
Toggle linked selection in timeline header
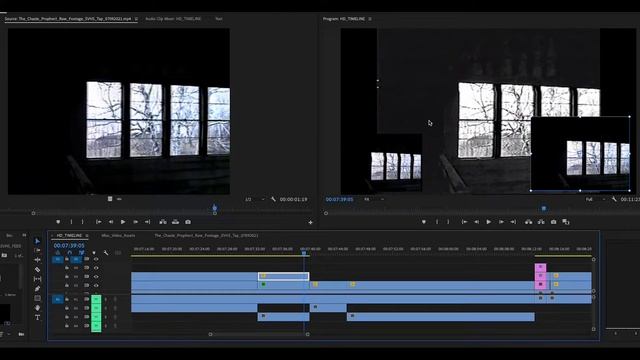(82, 253)
